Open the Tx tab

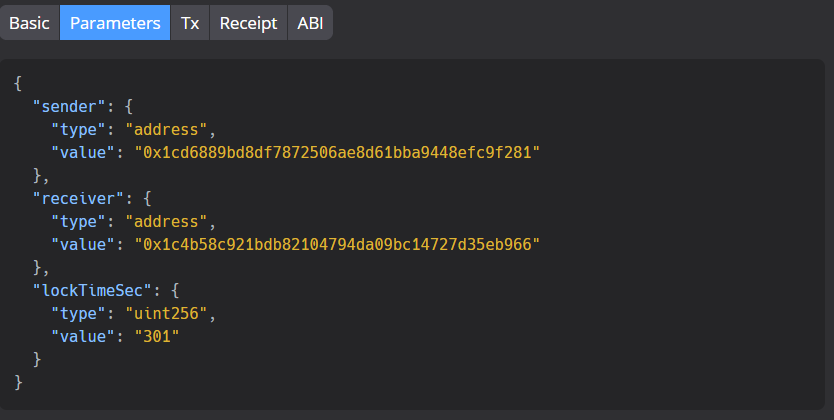pyautogui.click(x=190, y=23)
